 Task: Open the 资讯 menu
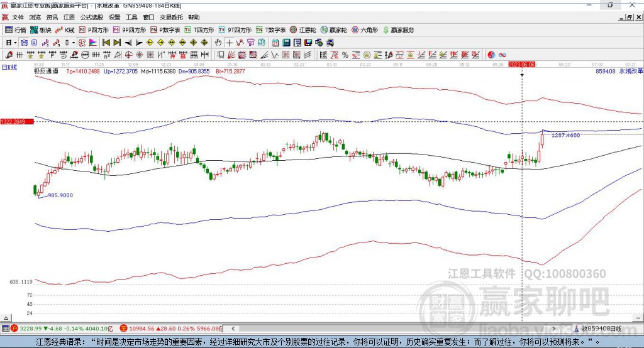pos(52,17)
